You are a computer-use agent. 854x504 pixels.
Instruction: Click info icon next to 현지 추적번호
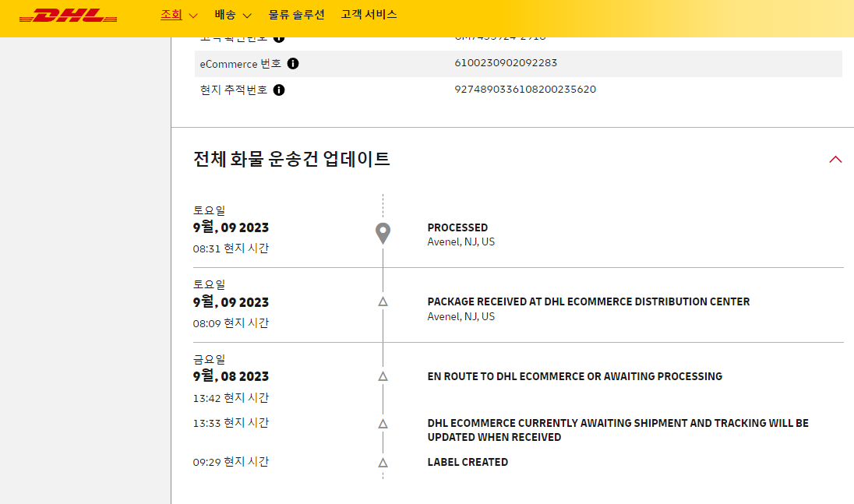pyautogui.click(x=279, y=90)
